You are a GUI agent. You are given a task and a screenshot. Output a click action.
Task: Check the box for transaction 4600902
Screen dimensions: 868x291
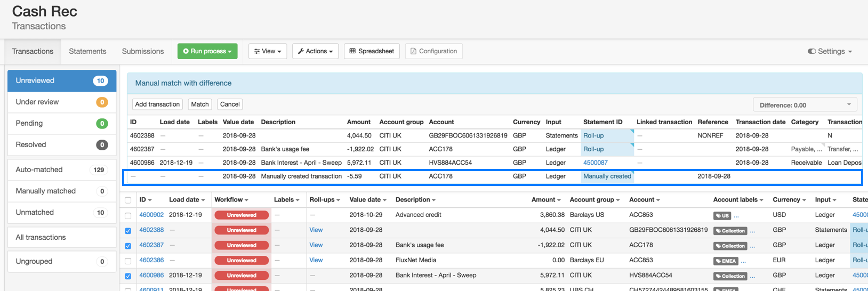point(128,215)
